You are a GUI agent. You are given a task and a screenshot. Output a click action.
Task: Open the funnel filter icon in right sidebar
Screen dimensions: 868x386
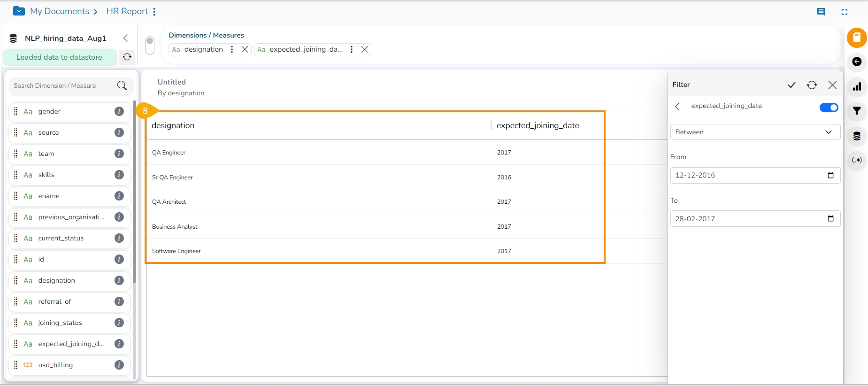click(x=857, y=111)
